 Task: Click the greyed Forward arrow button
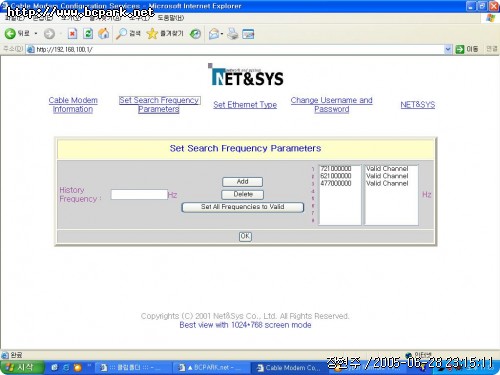[49, 34]
